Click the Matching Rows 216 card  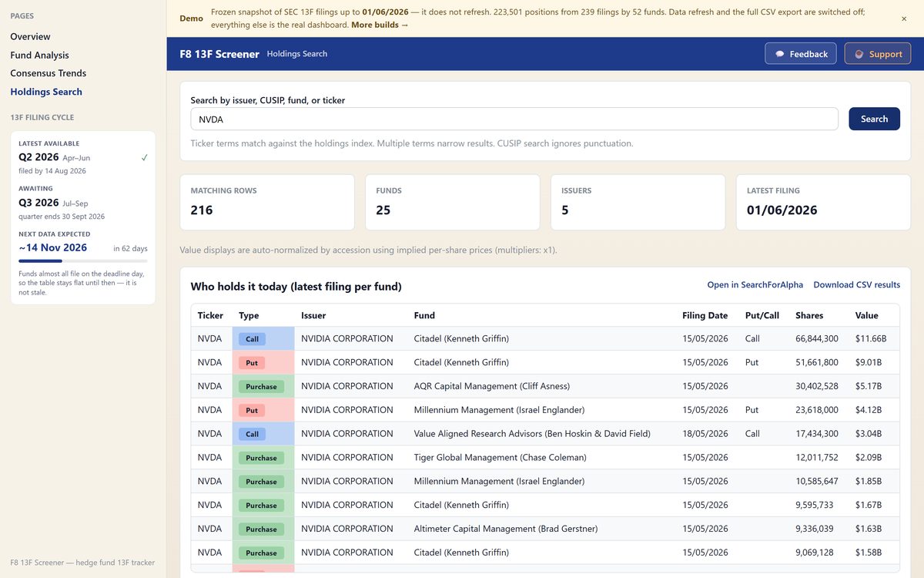click(x=267, y=202)
